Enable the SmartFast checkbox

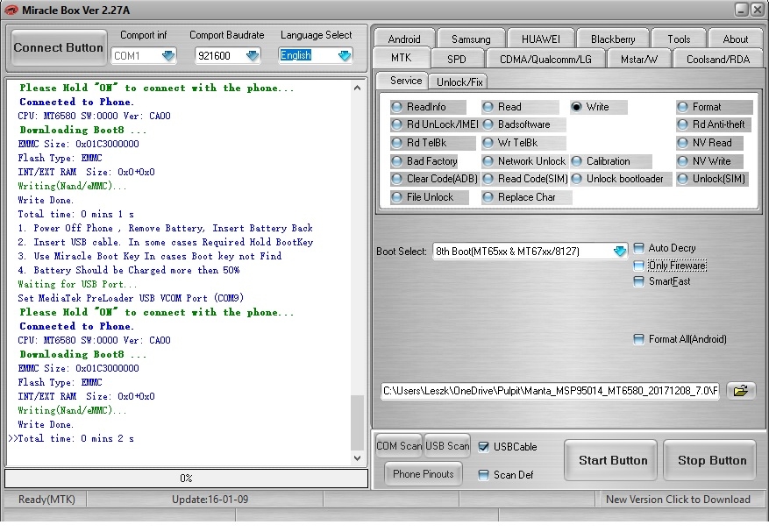tap(638, 281)
